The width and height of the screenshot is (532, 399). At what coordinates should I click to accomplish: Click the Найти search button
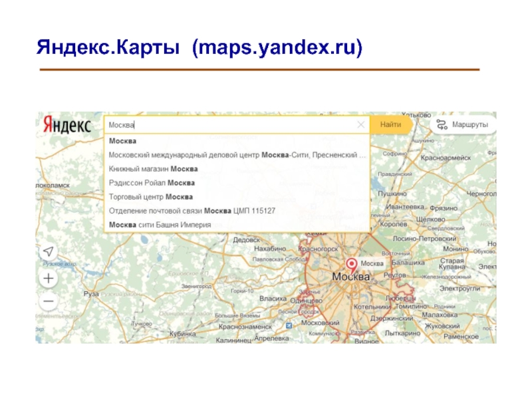pyautogui.click(x=390, y=125)
